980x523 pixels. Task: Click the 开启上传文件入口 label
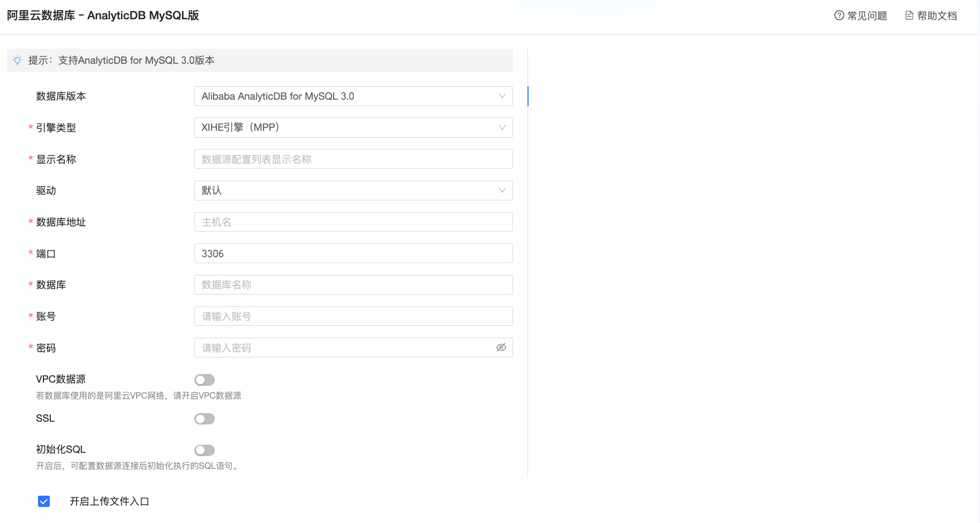pos(109,502)
